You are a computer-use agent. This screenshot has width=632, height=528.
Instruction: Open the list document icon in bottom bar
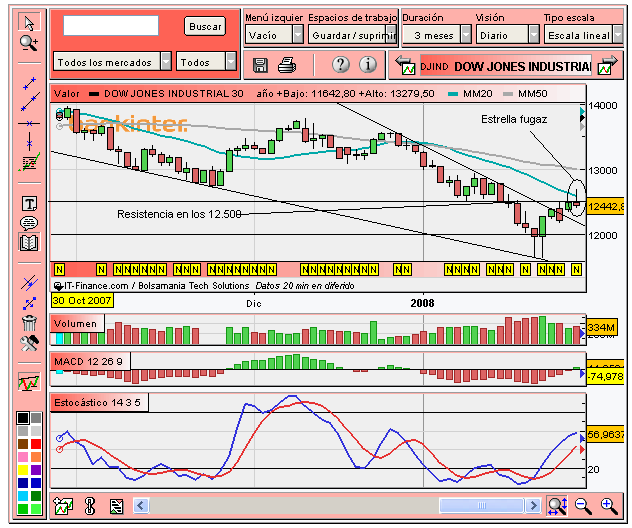point(116,506)
